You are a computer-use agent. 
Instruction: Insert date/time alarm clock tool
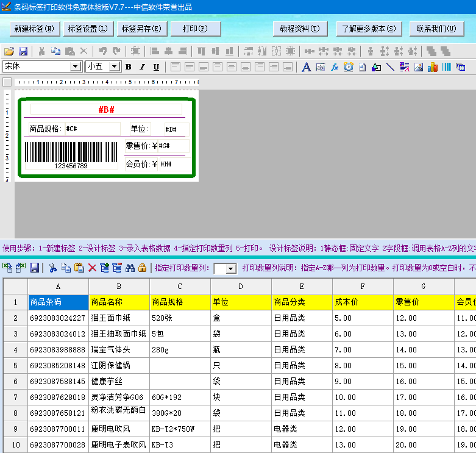point(349,67)
